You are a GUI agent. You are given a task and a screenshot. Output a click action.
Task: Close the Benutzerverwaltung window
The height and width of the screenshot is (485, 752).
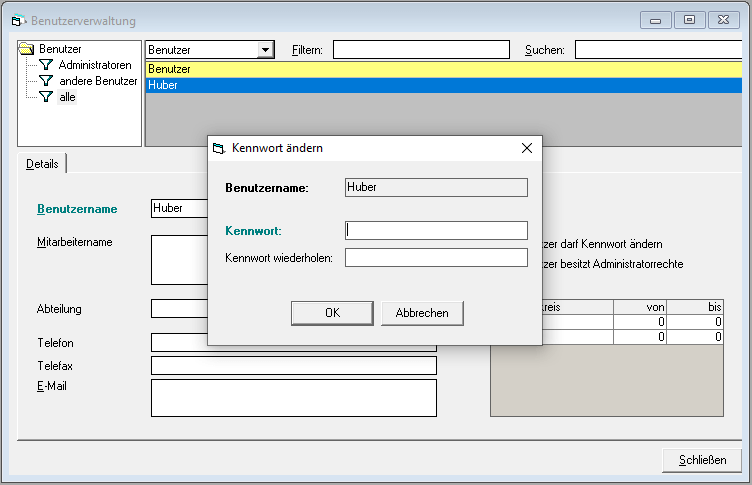click(724, 20)
